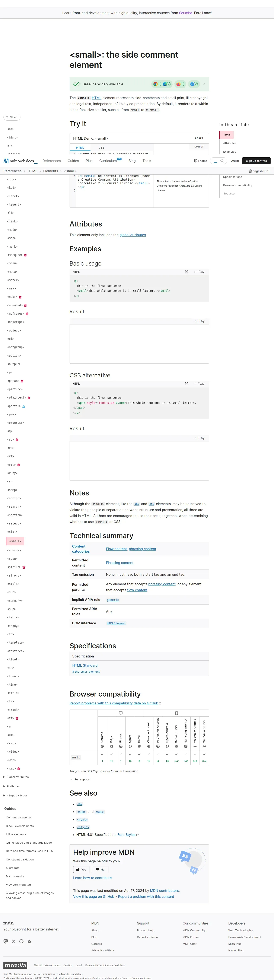The image size is (274, 980).
Task: Open the Theme switcher
Action: (201, 161)
